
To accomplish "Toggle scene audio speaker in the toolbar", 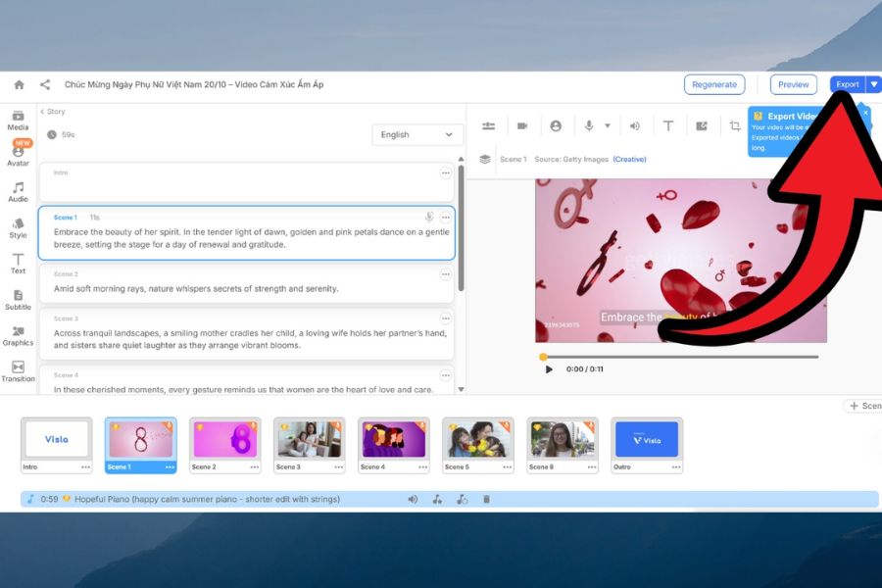I will point(634,126).
